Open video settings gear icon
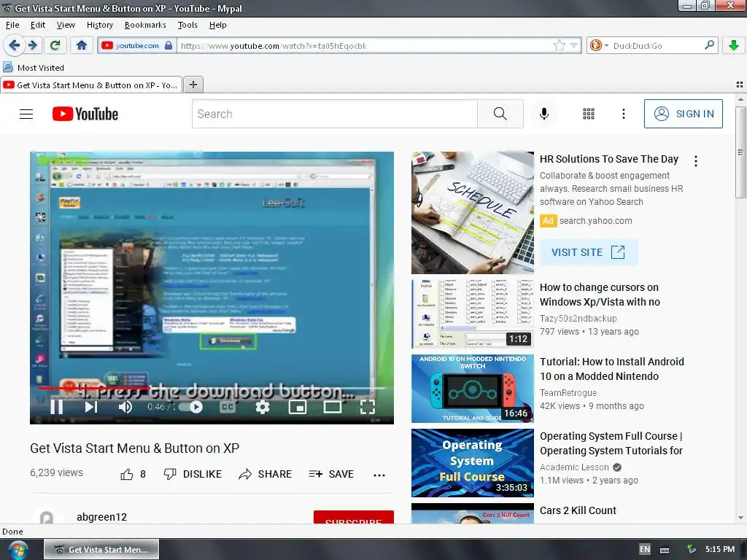 tap(263, 407)
